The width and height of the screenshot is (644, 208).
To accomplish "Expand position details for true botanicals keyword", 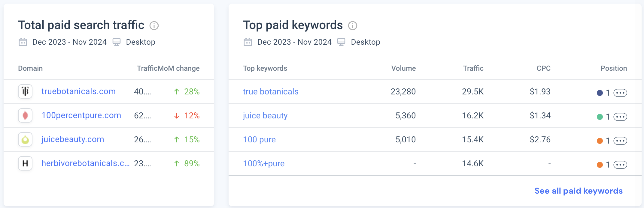I will coord(620,93).
